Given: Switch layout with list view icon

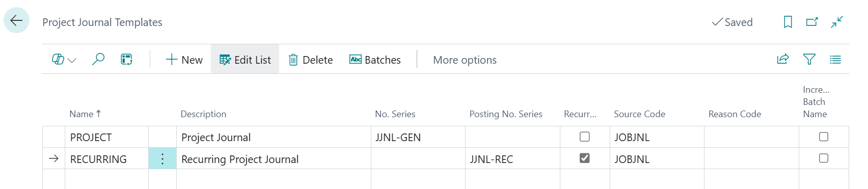Looking at the screenshot, I should [835, 60].
